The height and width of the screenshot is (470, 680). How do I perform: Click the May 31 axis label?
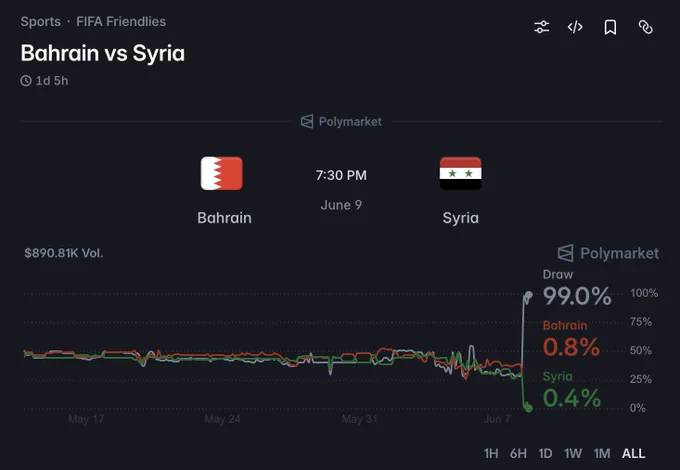360,419
